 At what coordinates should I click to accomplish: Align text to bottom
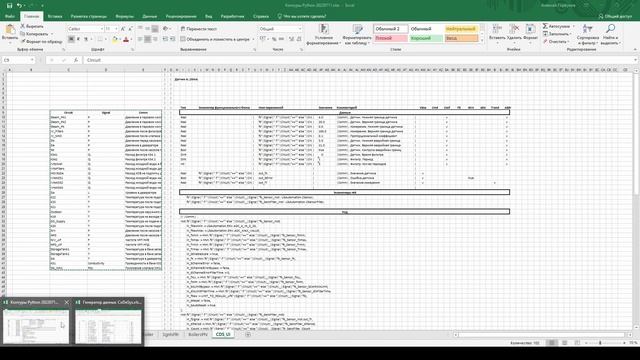[155, 29]
